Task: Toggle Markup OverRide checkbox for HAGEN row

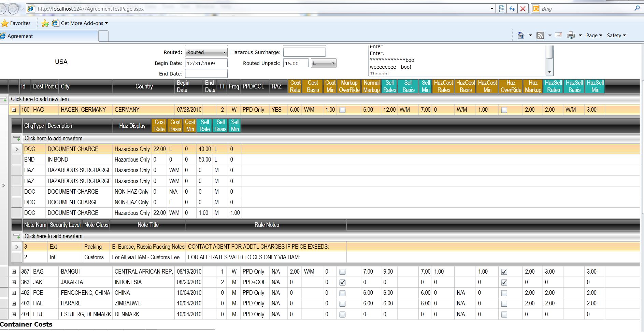Action: pyautogui.click(x=343, y=110)
